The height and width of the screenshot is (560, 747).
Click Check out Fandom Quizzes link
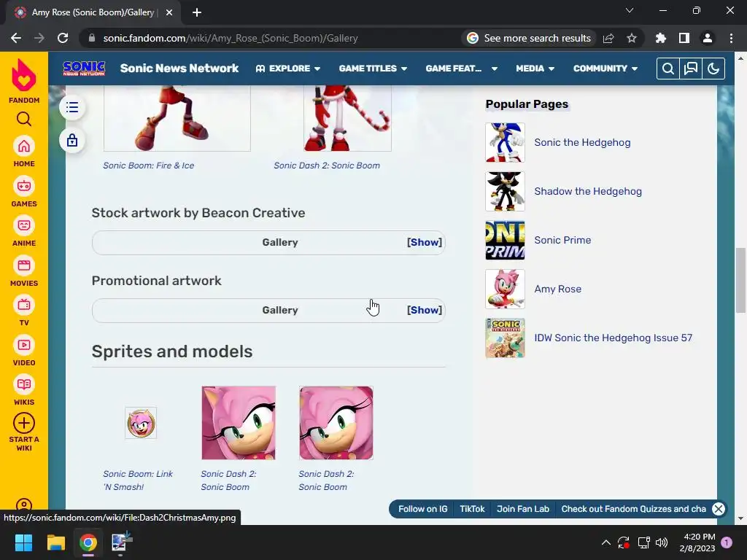click(634, 508)
